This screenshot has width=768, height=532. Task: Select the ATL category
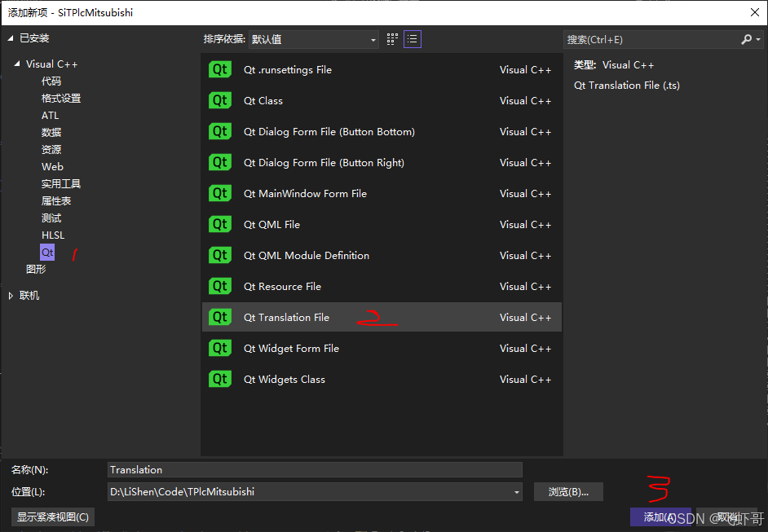coord(50,116)
